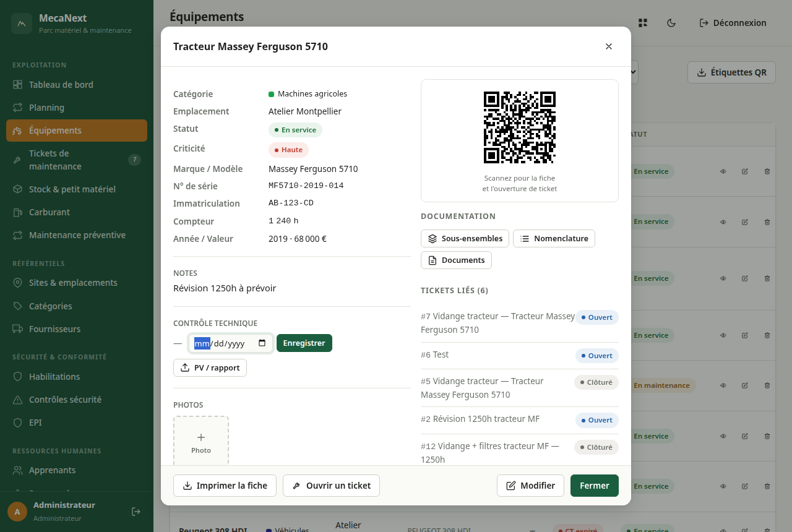This screenshot has width=792, height=532.
Task: Open the Carburant section
Action: [x=77, y=212]
